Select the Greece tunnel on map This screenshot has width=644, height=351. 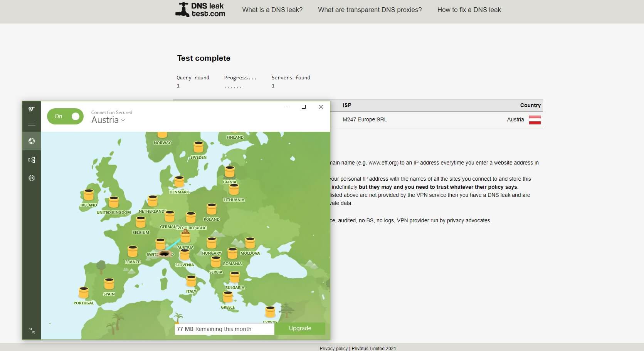pyautogui.click(x=228, y=297)
